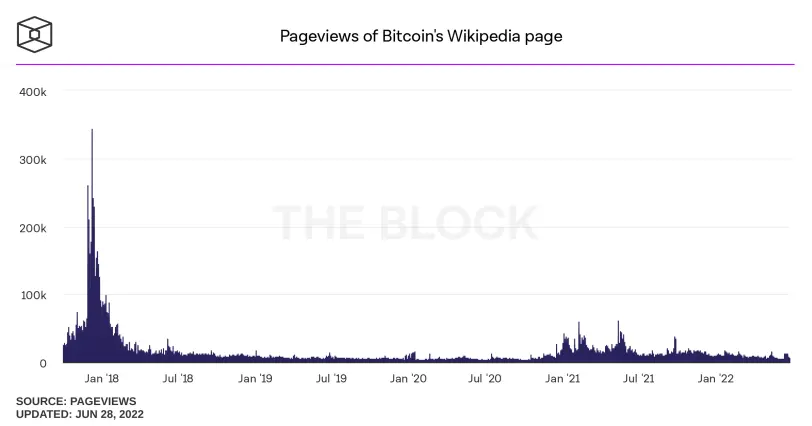Select the Jan '21 x-axis label
The image size is (812, 426).
point(562,378)
